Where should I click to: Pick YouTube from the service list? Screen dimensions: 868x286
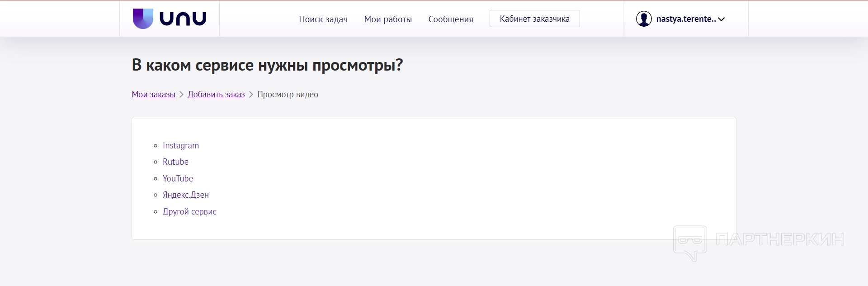point(178,178)
